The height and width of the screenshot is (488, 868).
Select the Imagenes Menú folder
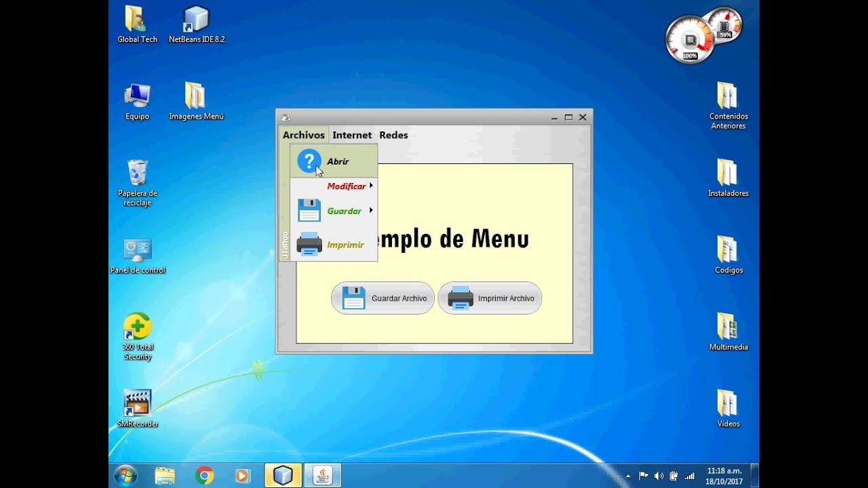coord(196,102)
